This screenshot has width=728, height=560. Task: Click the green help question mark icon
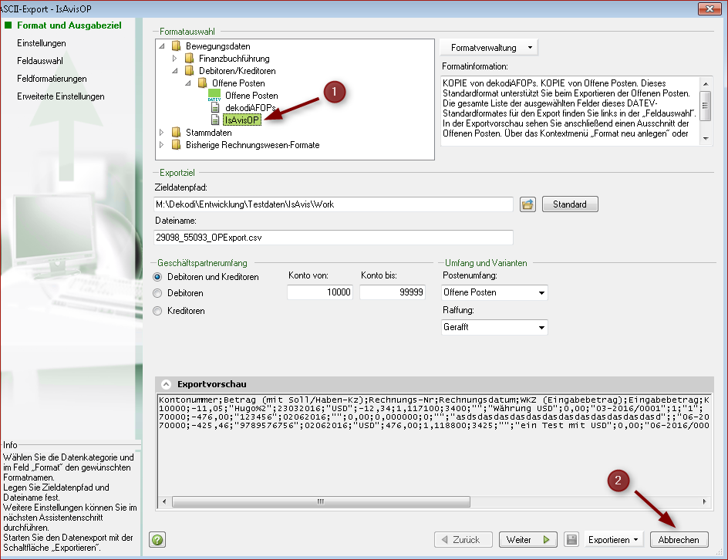pos(157,540)
